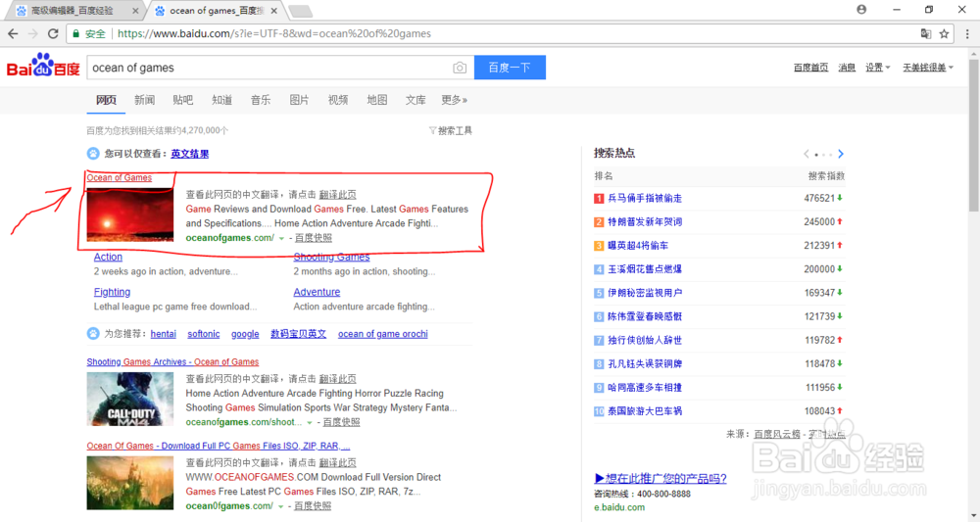Click hot search item 泰国旅游大巴车祸
This screenshot has height=522, width=980.
(x=645, y=411)
